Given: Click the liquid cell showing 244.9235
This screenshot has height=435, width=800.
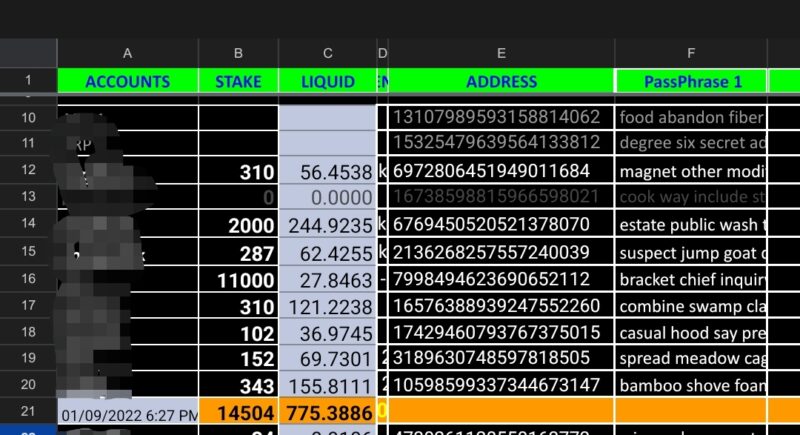Looking at the screenshot, I should tap(327, 225).
